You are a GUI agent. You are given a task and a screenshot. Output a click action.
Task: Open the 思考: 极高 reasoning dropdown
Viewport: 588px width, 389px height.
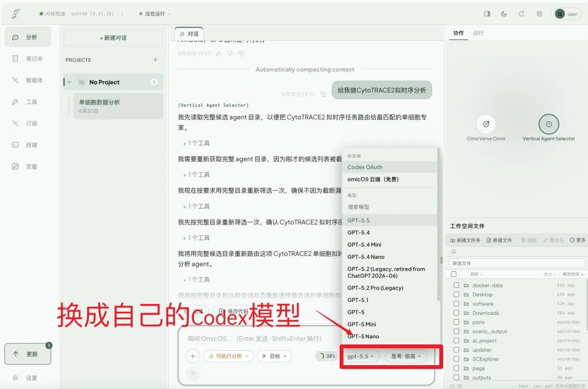[x=406, y=356]
